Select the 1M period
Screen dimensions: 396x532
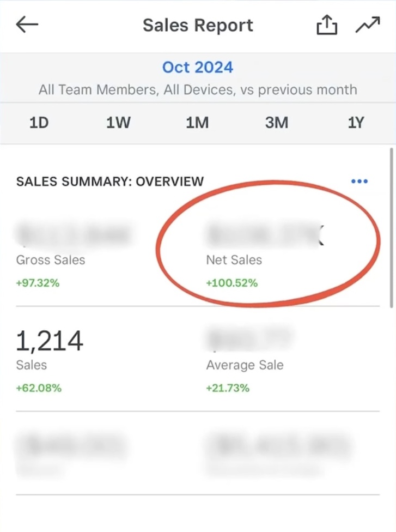197,123
